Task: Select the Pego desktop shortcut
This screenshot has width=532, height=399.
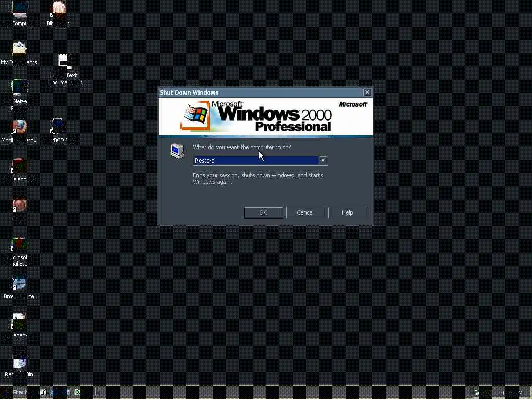Action: tap(19, 209)
